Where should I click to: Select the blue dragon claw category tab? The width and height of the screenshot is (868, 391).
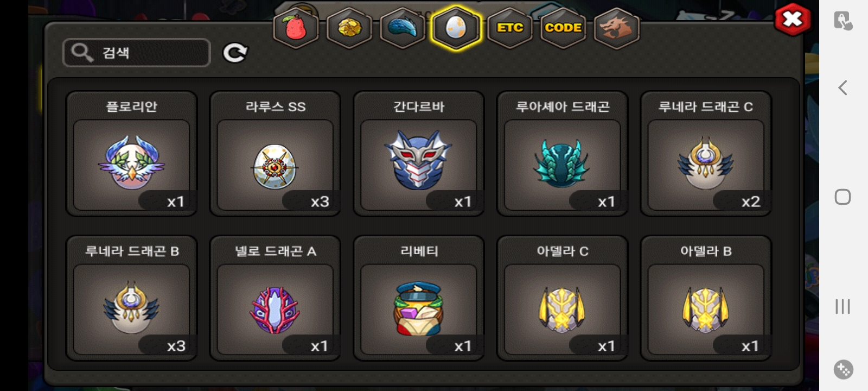(403, 28)
